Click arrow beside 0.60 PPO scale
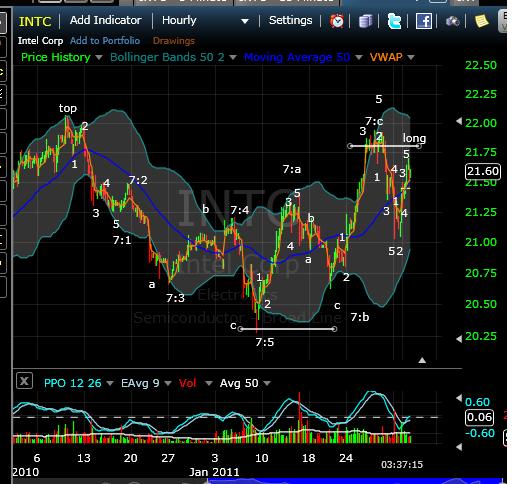The height and width of the screenshot is (484, 512). (x=459, y=398)
